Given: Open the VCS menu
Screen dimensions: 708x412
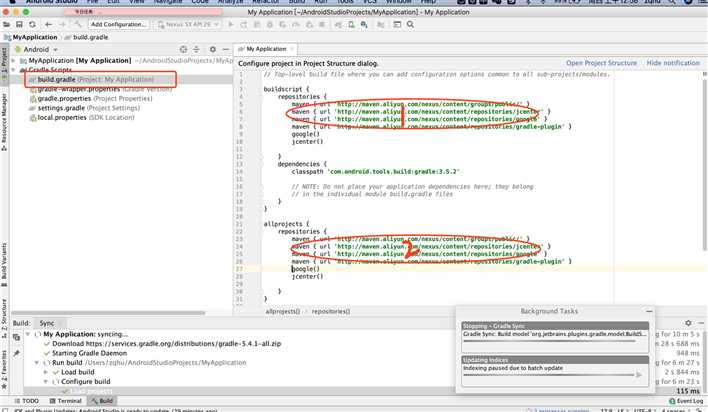Looking at the screenshot, I should point(370,2).
